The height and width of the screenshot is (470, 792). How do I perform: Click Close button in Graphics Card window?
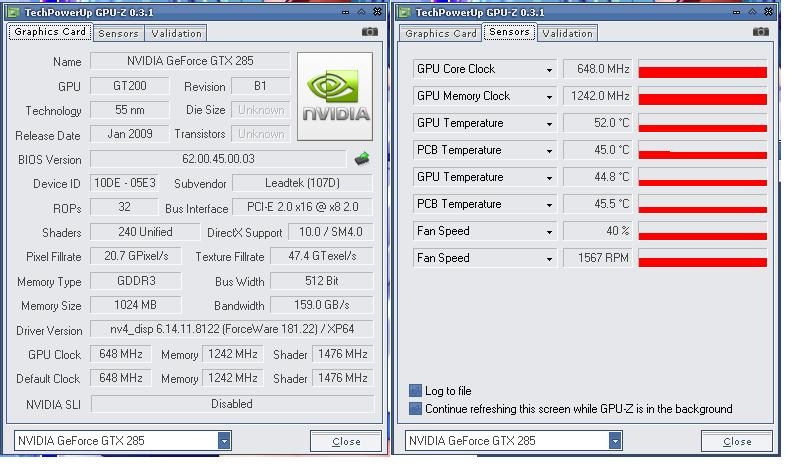(346, 441)
